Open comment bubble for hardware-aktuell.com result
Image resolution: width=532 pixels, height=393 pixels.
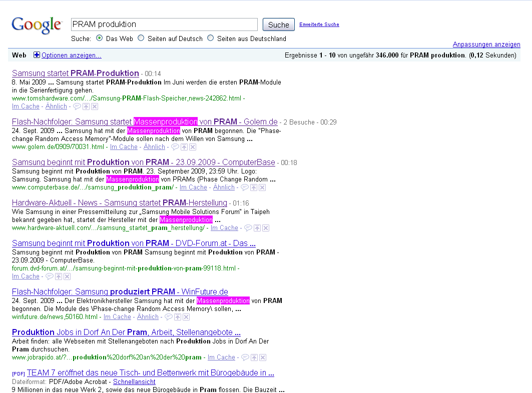click(248, 228)
